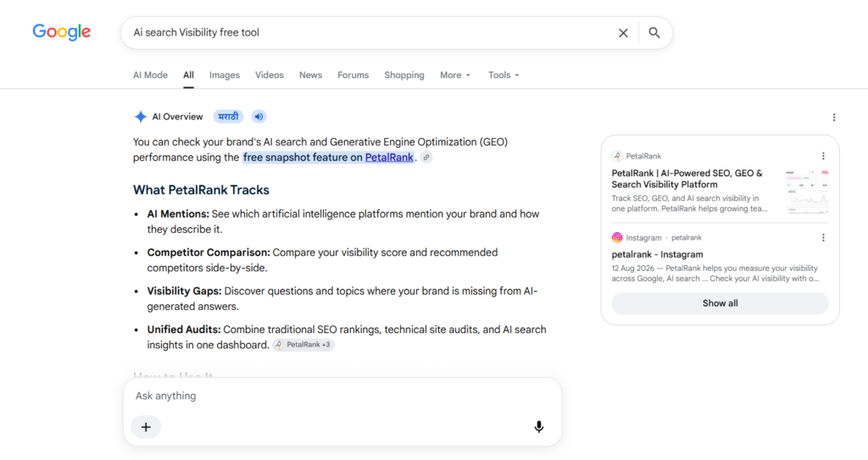
Task: Open three-dot menu on PetalRank source card
Action: [x=823, y=156]
